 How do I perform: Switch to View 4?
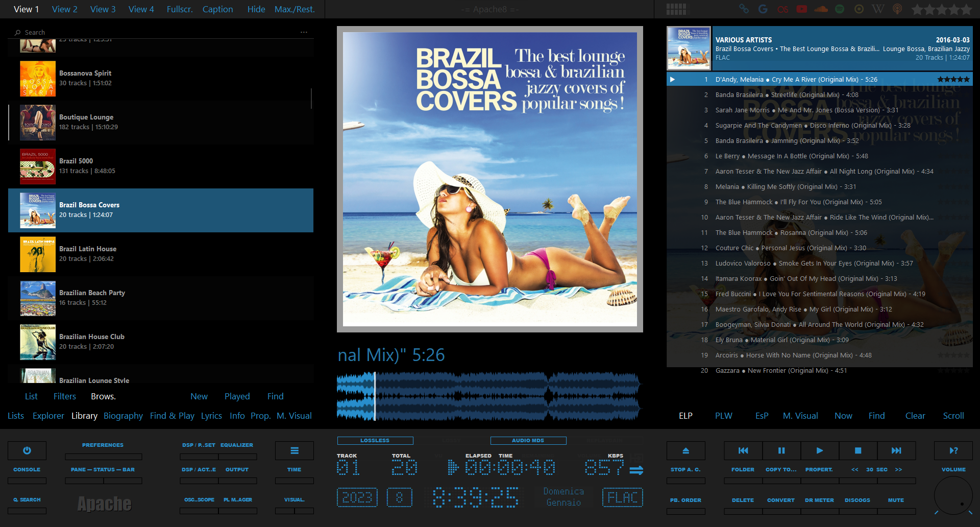[x=141, y=9]
